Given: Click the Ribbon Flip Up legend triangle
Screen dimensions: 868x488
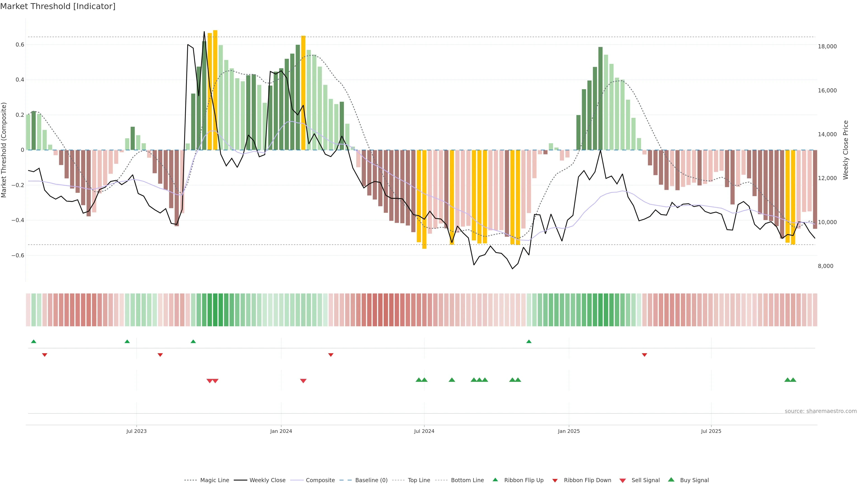Looking at the screenshot, I should [495, 480].
